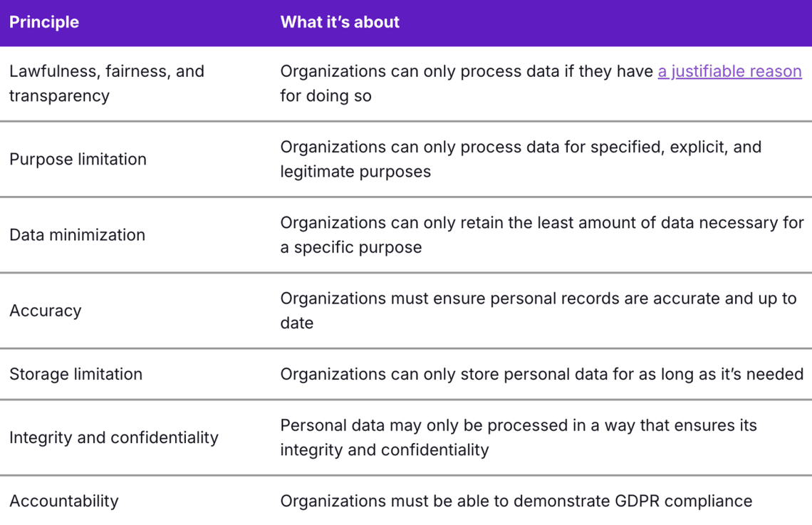This screenshot has height=525, width=812.
Task: Select the "Data minimization" principle cell
Action: point(77,235)
